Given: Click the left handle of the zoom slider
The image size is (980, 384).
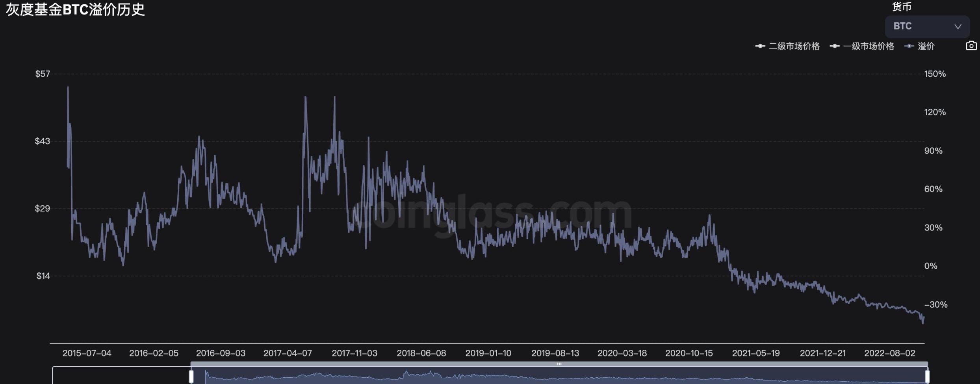Looking at the screenshot, I should pos(191,376).
